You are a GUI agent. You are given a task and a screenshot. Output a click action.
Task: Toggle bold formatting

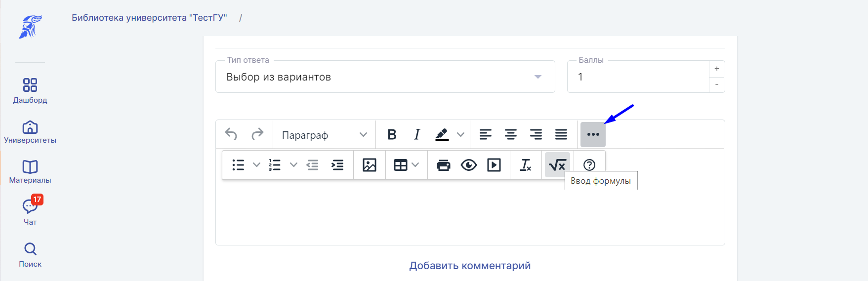[392, 134]
